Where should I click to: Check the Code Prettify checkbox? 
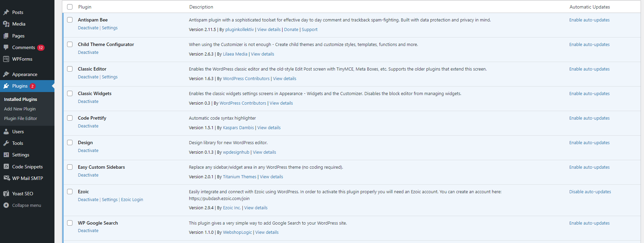[x=70, y=118]
